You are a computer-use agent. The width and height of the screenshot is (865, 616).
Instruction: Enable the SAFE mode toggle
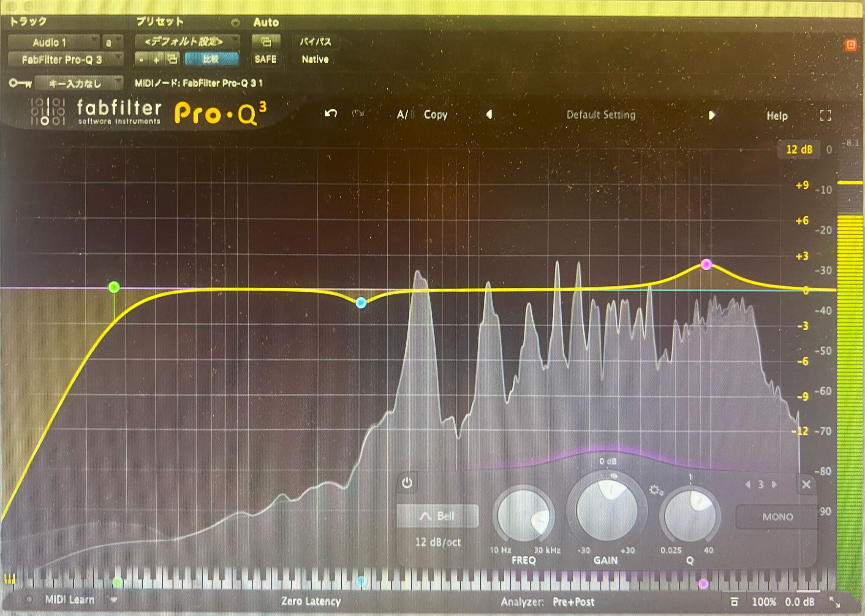click(267, 60)
